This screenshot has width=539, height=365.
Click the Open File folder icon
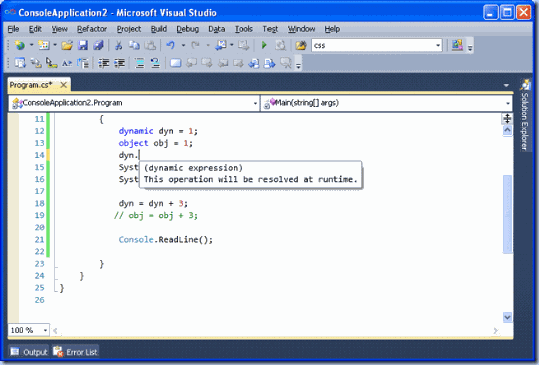[x=67, y=45]
